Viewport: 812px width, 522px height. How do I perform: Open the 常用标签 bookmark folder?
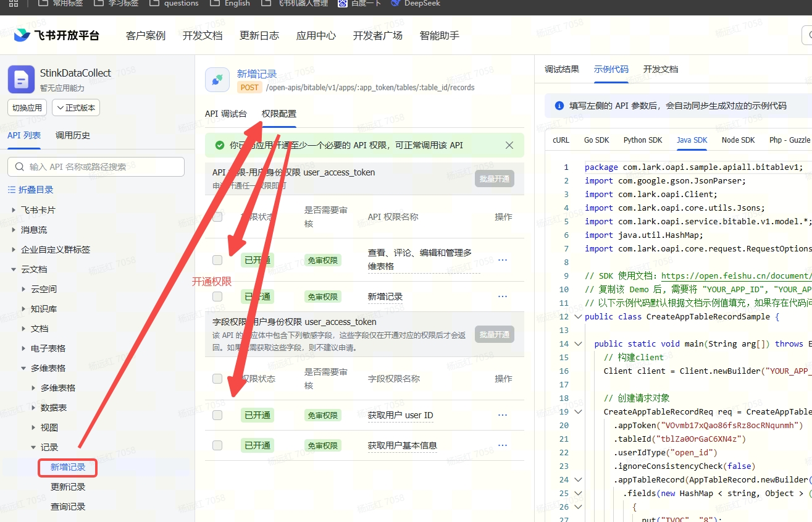click(x=61, y=3)
